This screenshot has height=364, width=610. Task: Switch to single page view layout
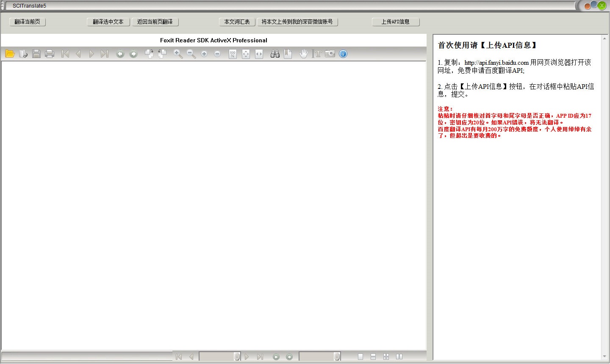tap(360, 357)
